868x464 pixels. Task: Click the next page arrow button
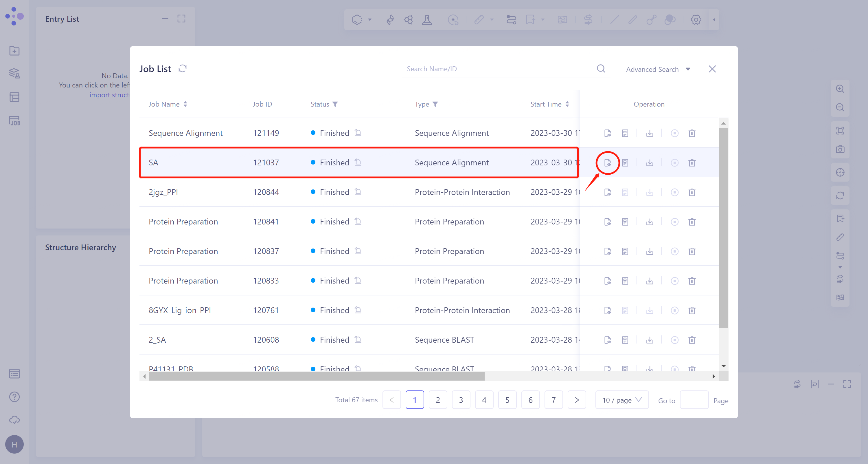coord(577,400)
